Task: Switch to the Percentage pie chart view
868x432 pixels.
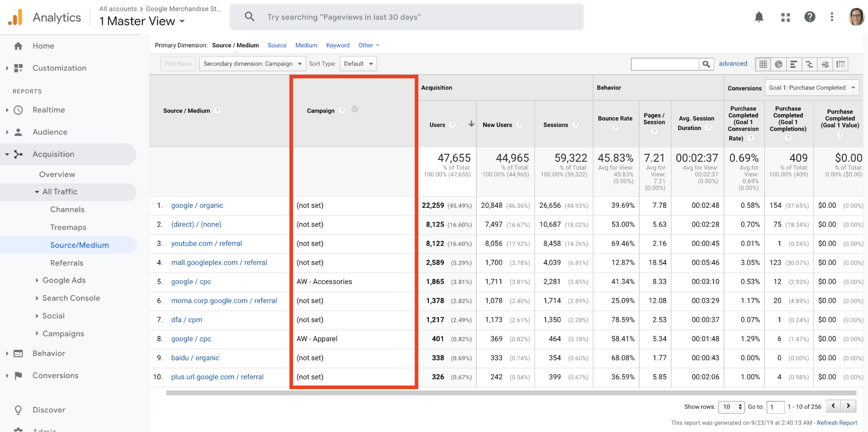Action: click(x=779, y=64)
